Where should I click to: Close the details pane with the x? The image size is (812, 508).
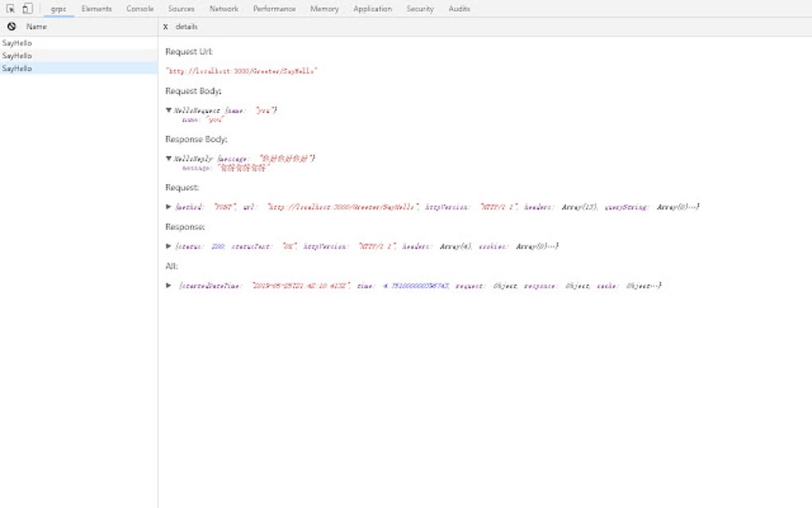pos(166,26)
